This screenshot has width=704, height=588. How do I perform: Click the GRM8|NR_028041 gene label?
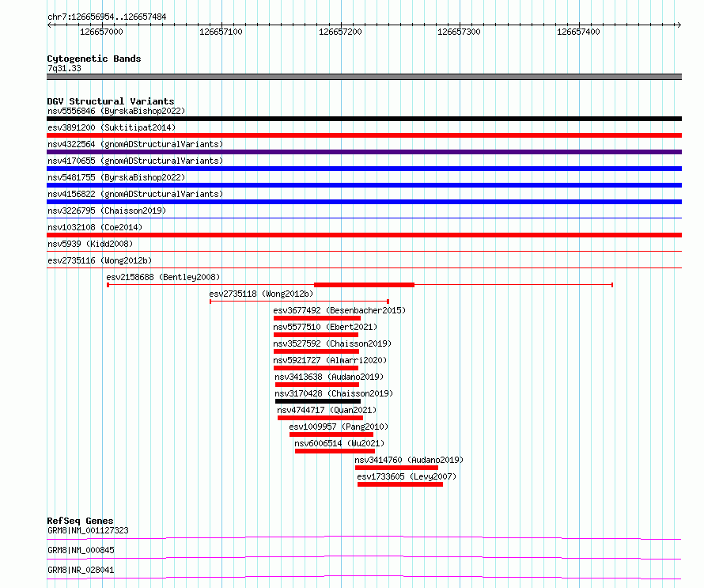(x=81, y=570)
